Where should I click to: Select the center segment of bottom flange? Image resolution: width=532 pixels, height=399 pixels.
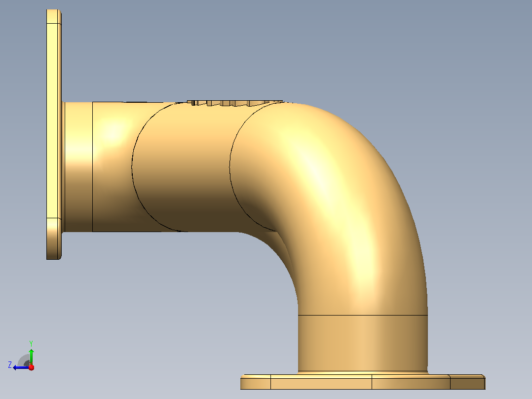coord(321,382)
